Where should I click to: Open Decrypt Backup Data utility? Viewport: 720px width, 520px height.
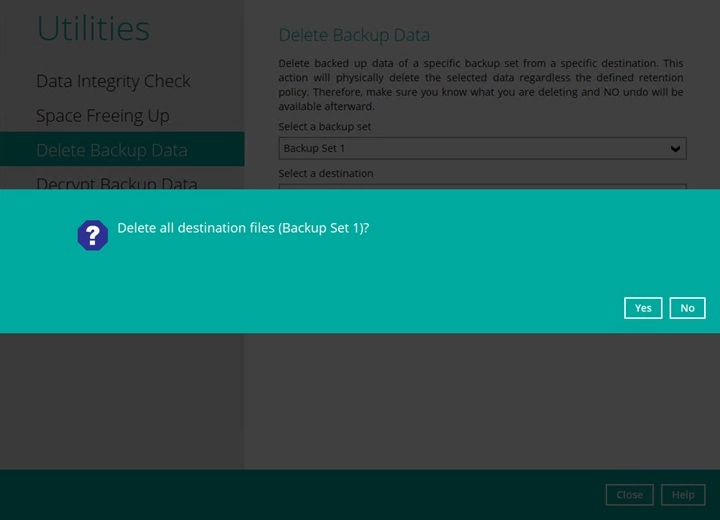[117, 183]
